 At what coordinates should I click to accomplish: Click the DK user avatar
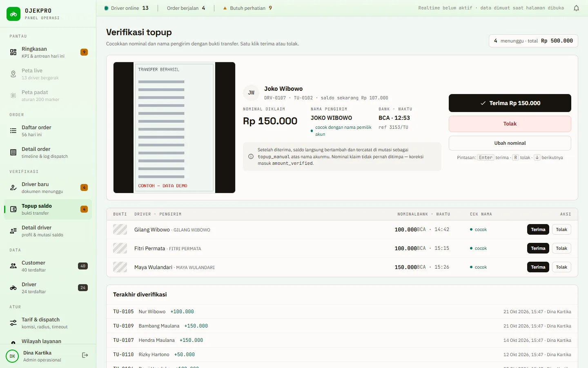[12, 356]
